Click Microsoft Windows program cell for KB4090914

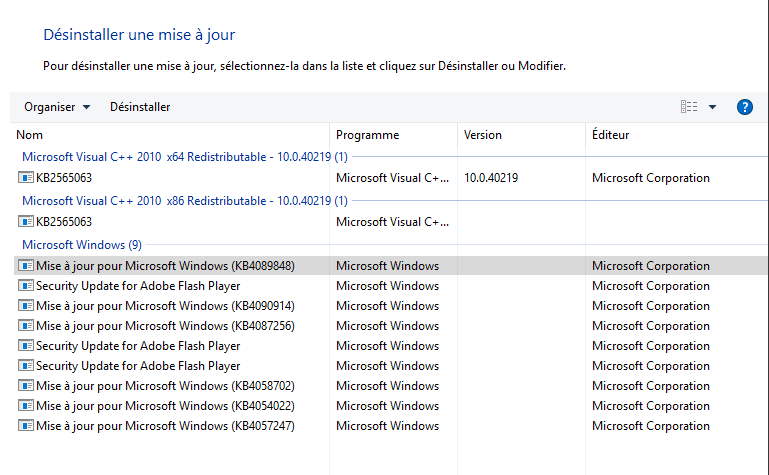[387, 306]
